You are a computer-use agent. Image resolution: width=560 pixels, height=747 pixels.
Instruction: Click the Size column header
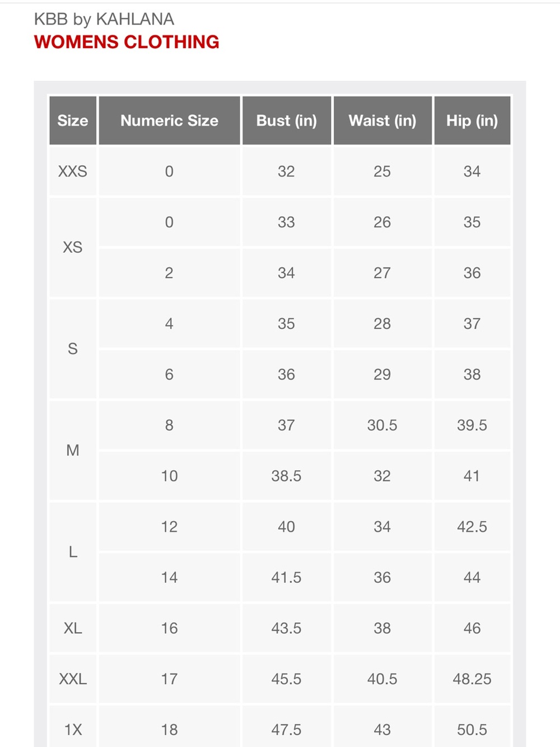pyautogui.click(x=73, y=120)
